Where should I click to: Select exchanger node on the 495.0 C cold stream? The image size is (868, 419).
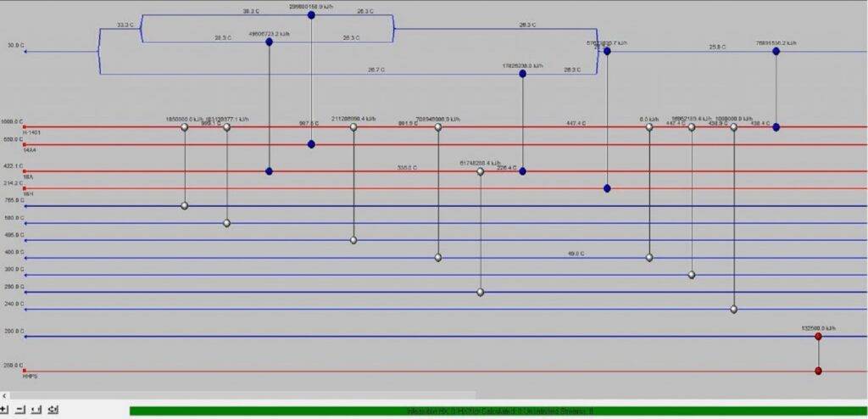click(x=353, y=240)
